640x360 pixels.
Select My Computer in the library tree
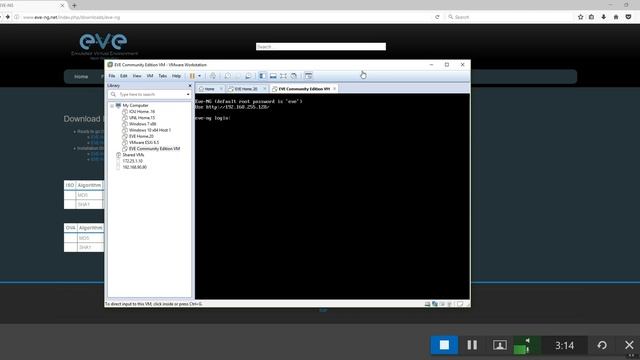click(135, 105)
